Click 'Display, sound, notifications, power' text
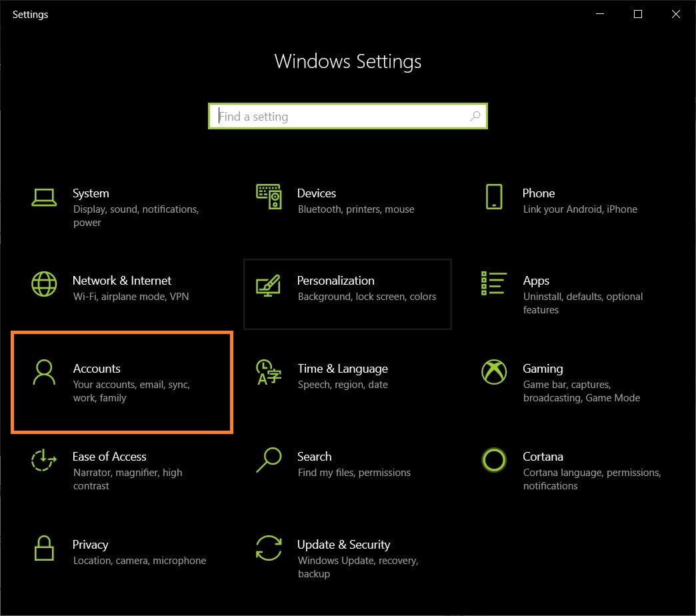 pos(136,216)
